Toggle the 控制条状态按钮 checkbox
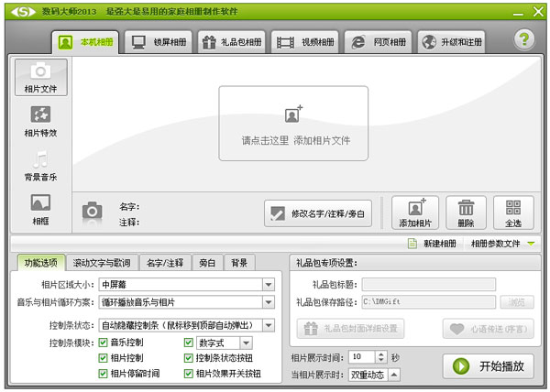 click(x=189, y=358)
